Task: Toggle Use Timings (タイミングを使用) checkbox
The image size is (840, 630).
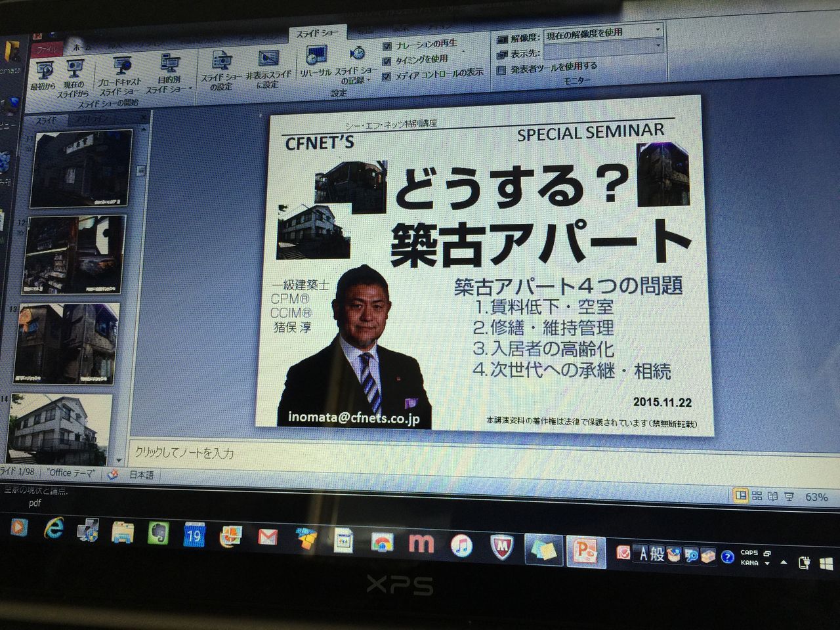Action: point(387,61)
